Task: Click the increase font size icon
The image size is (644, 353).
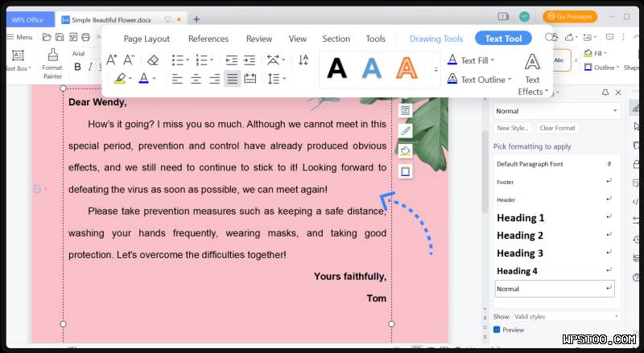Action: [x=112, y=60]
